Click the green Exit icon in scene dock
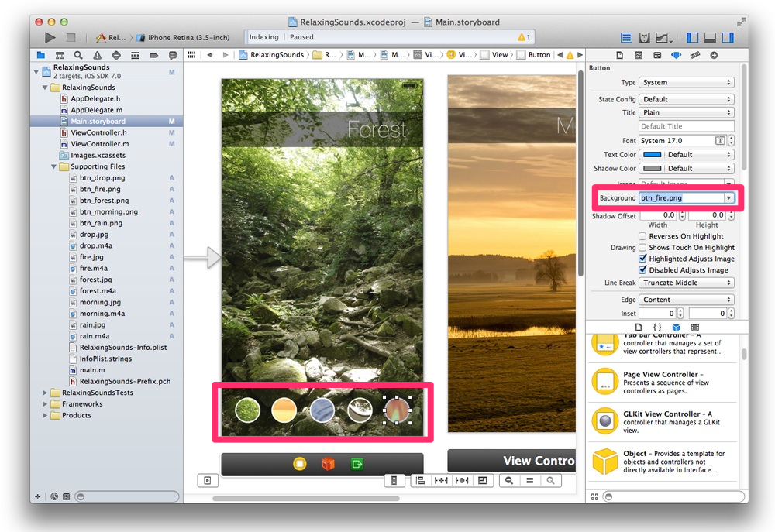The height and width of the screenshot is (532, 775). click(x=356, y=464)
